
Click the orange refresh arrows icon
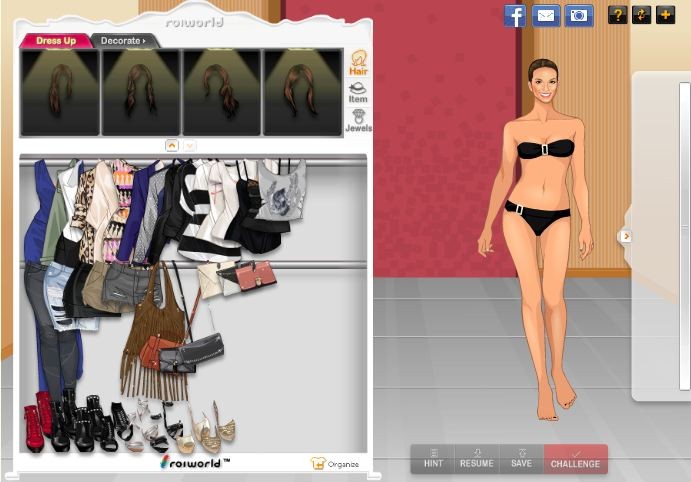click(x=641, y=15)
